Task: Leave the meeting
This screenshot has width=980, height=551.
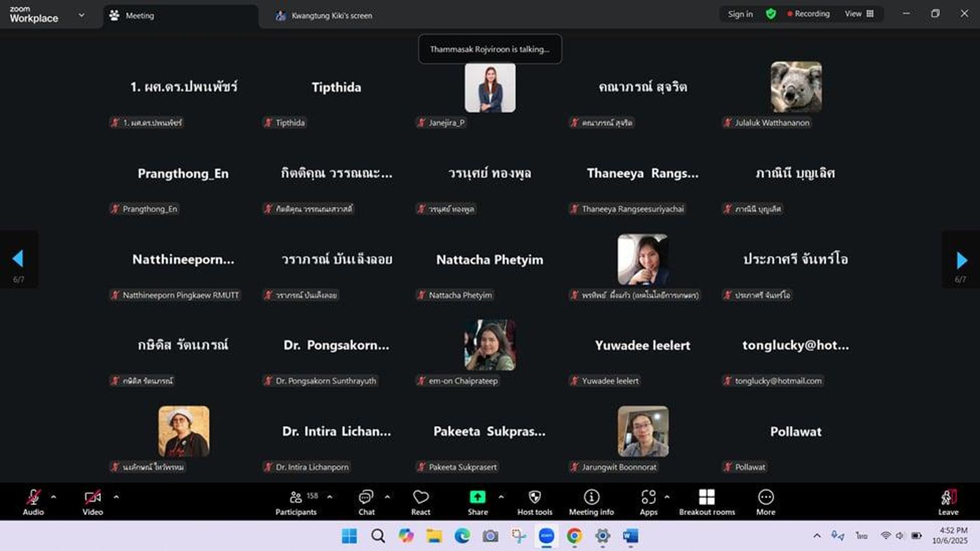Action: tap(948, 502)
